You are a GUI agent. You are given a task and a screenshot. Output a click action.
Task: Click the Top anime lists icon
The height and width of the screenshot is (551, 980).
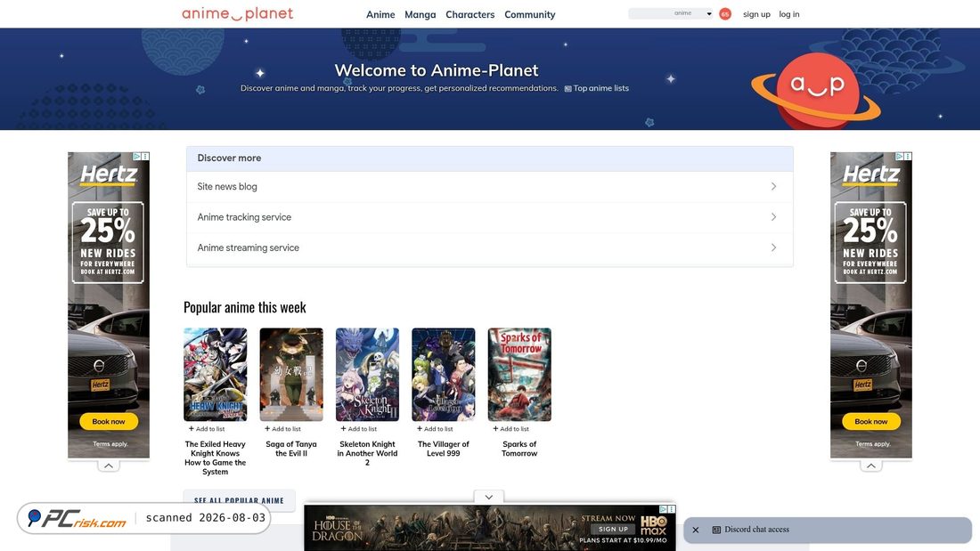(568, 89)
